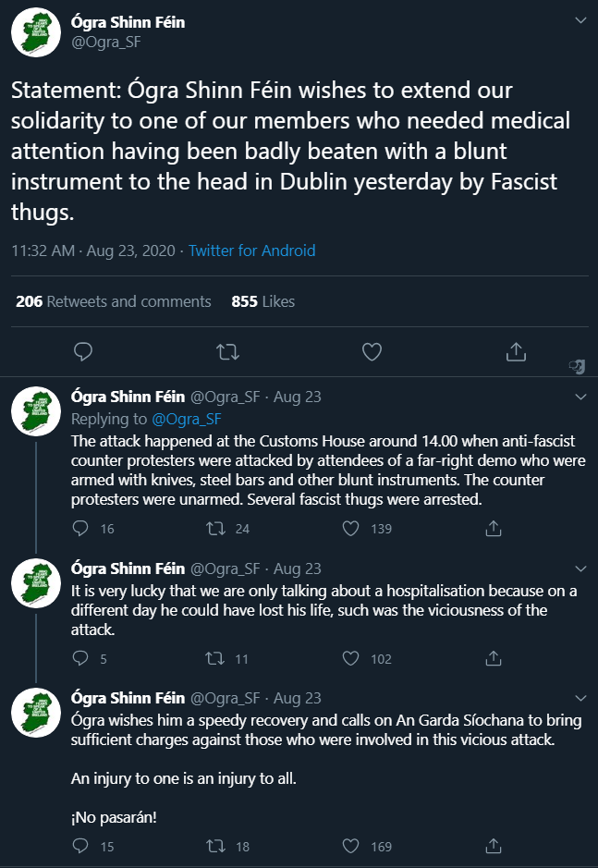598x868 pixels.
Task: Reply to the hospitalisation tweet
Action: coord(81,659)
